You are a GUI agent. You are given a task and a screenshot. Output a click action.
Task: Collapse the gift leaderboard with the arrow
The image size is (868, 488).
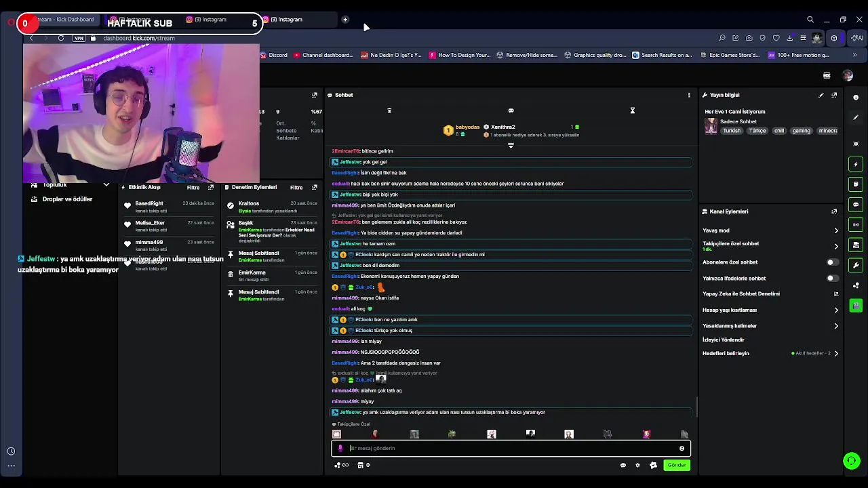[511, 145]
